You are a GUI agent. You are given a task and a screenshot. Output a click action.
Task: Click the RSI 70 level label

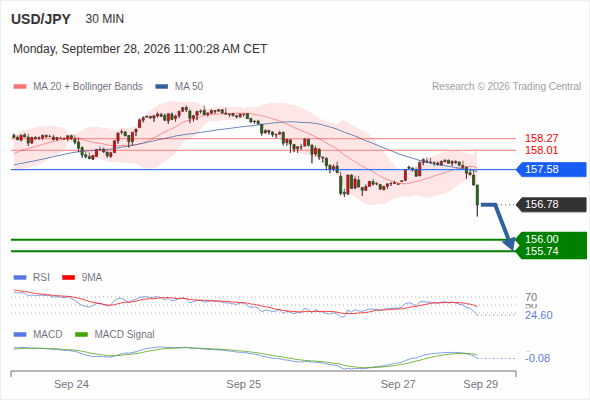pos(531,297)
